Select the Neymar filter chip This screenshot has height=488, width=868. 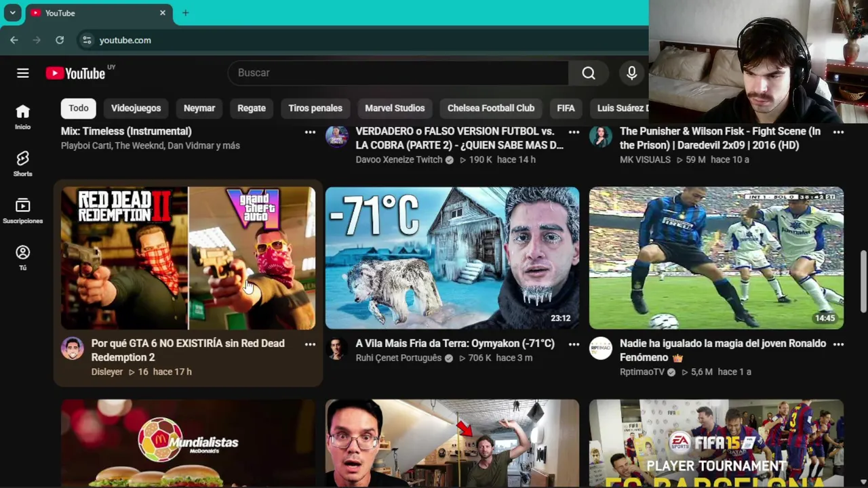click(x=199, y=108)
